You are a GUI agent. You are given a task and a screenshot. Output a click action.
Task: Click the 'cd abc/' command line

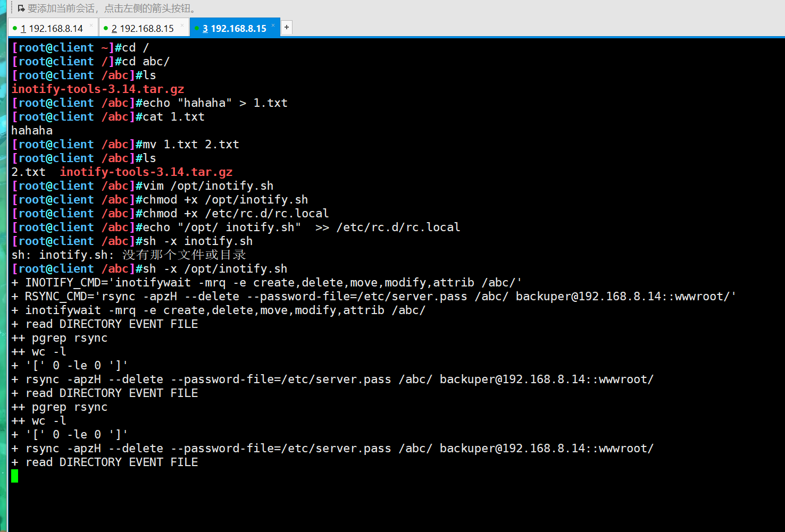[146, 61]
